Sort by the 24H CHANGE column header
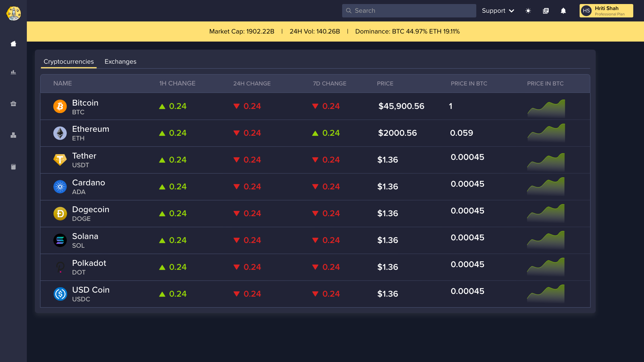The image size is (644, 362). coord(252,83)
